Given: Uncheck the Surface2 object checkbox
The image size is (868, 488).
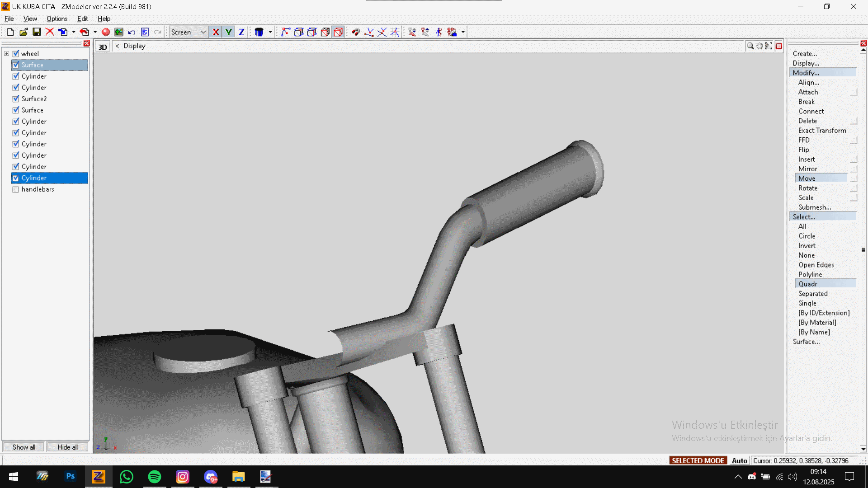Looking at the screenshot, I should point(16,99).
